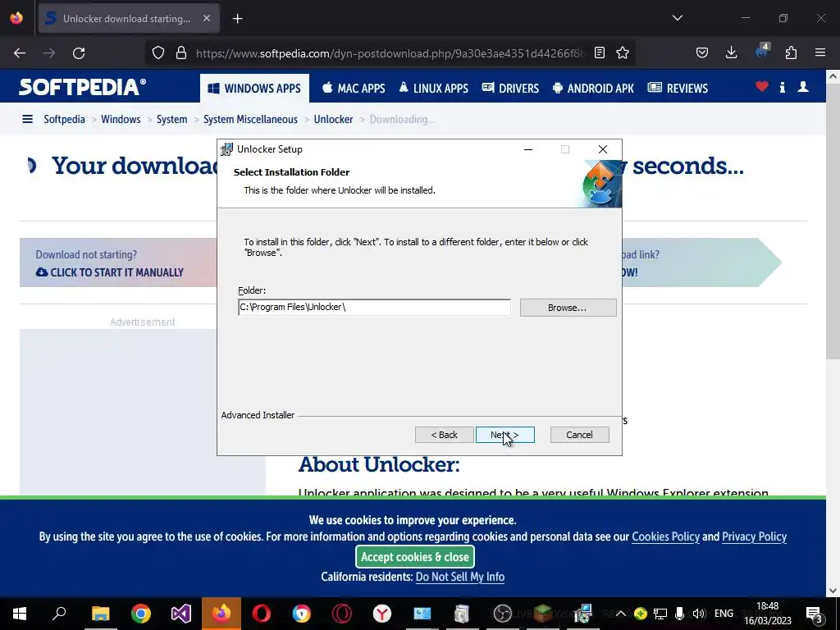The image size is (840, 630).
Task: Show hidden tray icons chevron
Action: coord(620,614)
